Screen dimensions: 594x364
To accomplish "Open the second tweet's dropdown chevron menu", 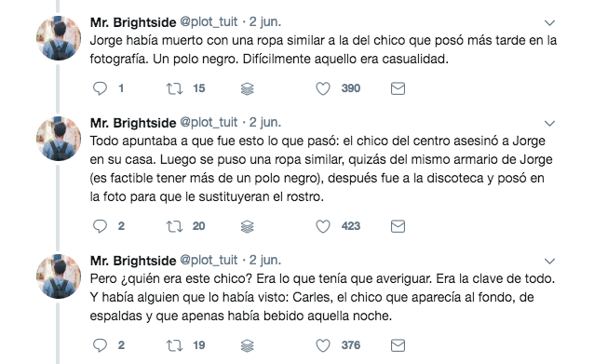I will coord(549,123).
